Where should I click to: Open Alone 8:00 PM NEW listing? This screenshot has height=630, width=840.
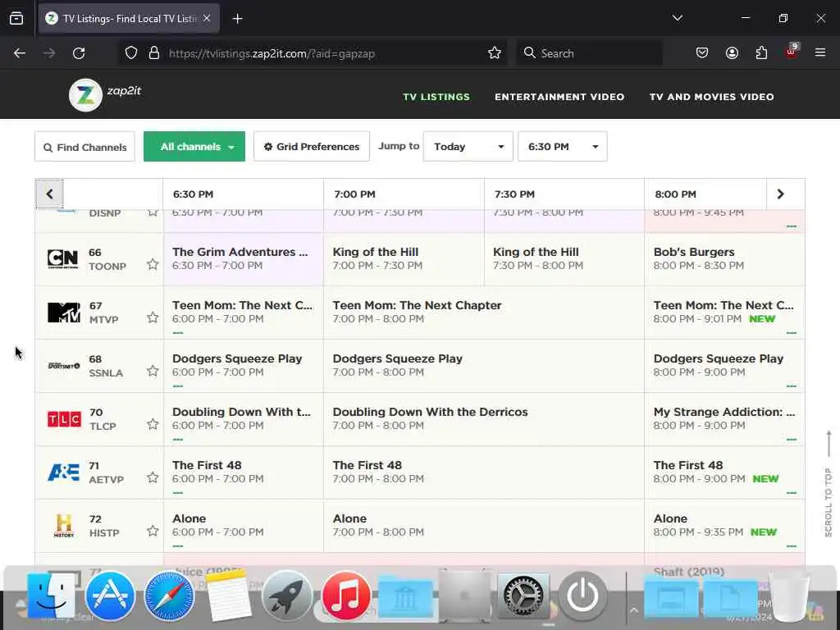[x=724, y=526]
